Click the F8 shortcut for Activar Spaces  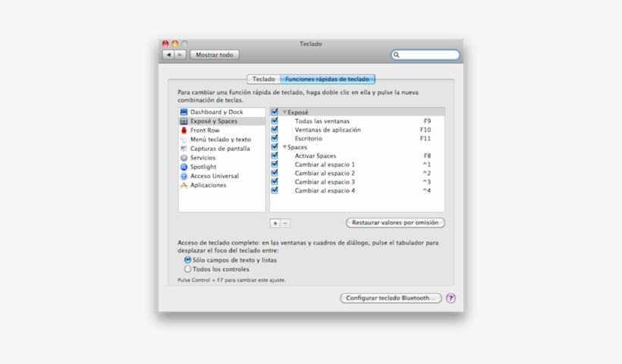point(427,156)
